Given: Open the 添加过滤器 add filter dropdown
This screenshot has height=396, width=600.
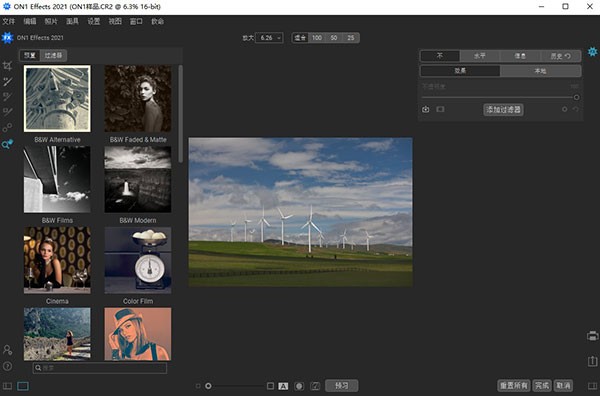Looking at the screenshot, I should point(503,110).
